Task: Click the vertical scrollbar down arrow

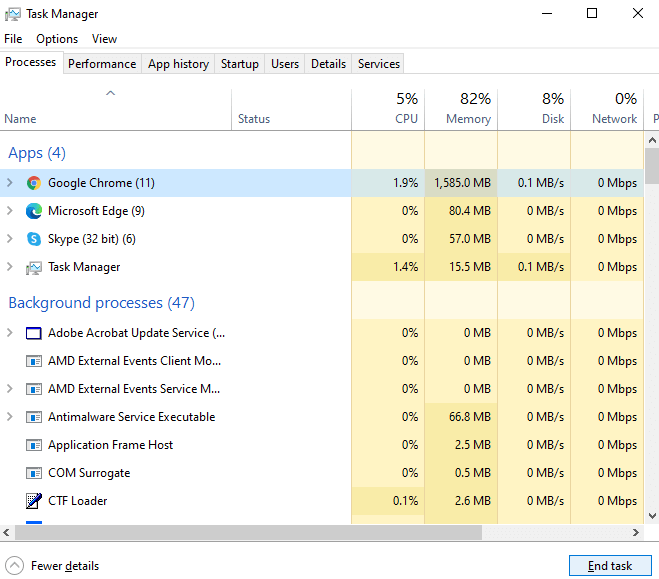Action: 652,516
